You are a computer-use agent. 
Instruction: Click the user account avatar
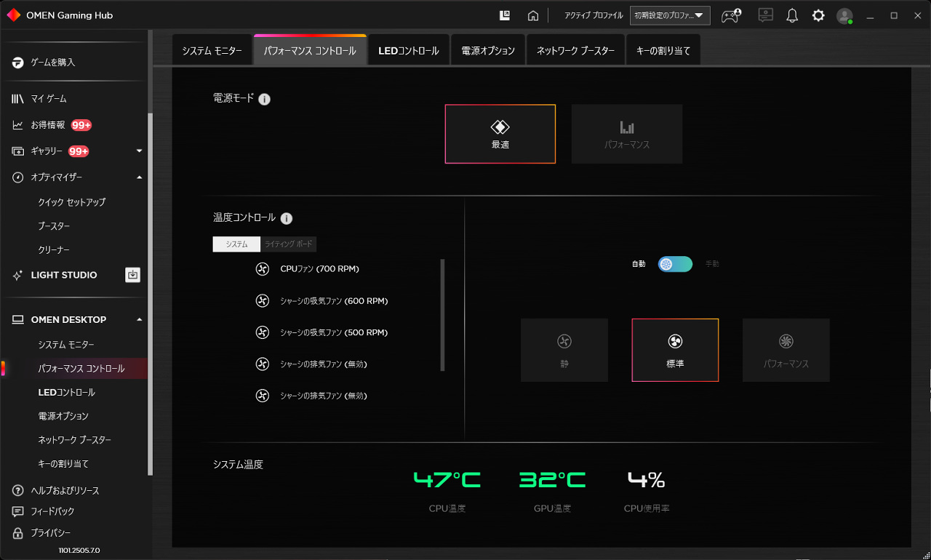(844, 15)
